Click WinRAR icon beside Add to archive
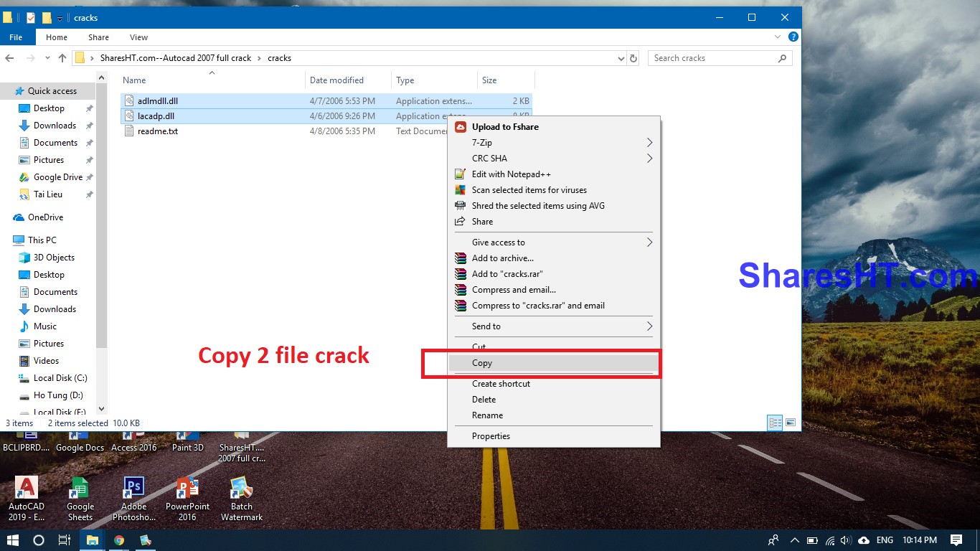 (461, 258)
